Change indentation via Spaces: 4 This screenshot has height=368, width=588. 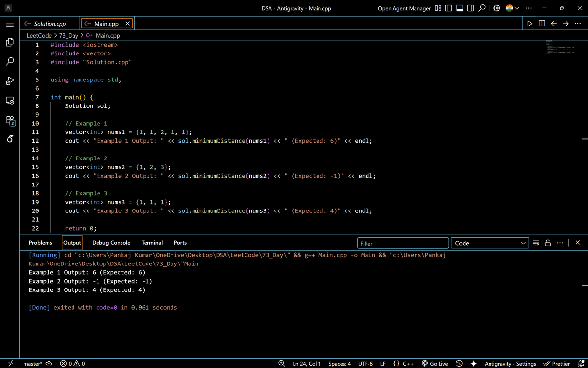coord(340,364)
